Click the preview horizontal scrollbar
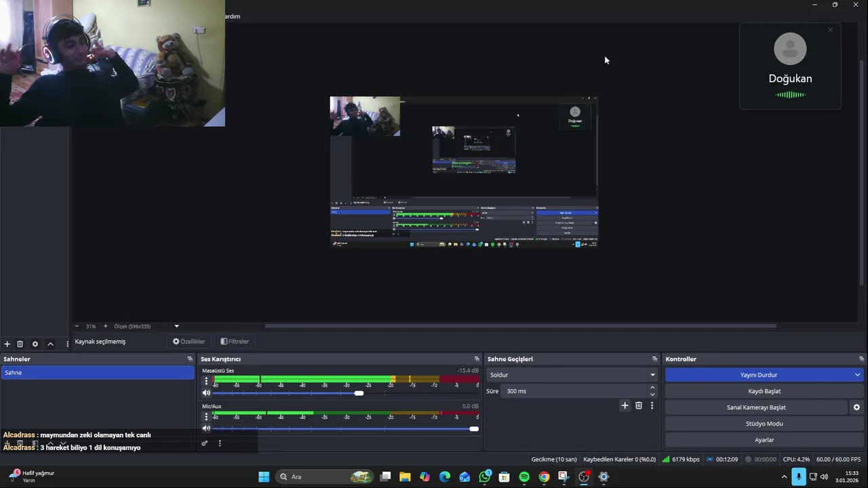Viewport: 868px width, 488px height. [520, 326]
